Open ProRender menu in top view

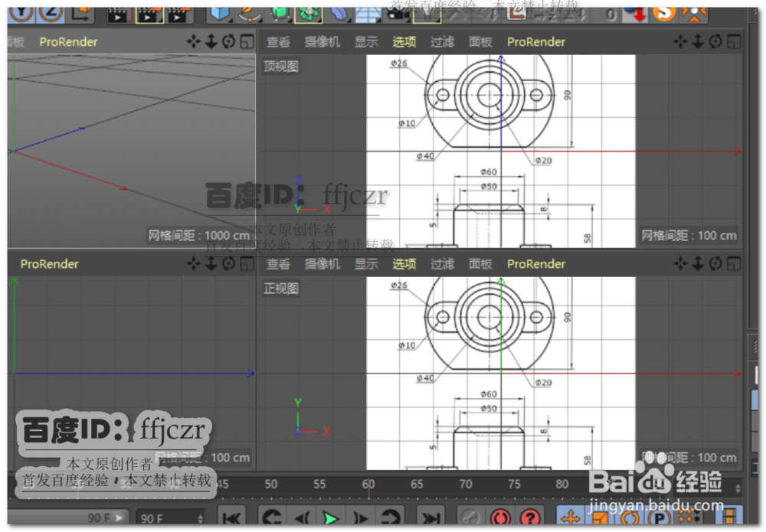tap(536, 42)
